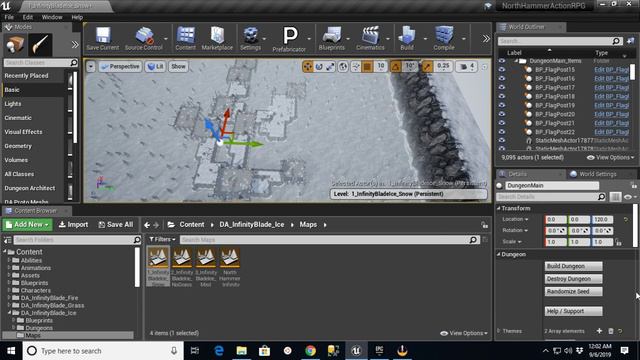The image size is (640, 360).
Task: Open the content Filters dropdown
Action: coord(162,240)
